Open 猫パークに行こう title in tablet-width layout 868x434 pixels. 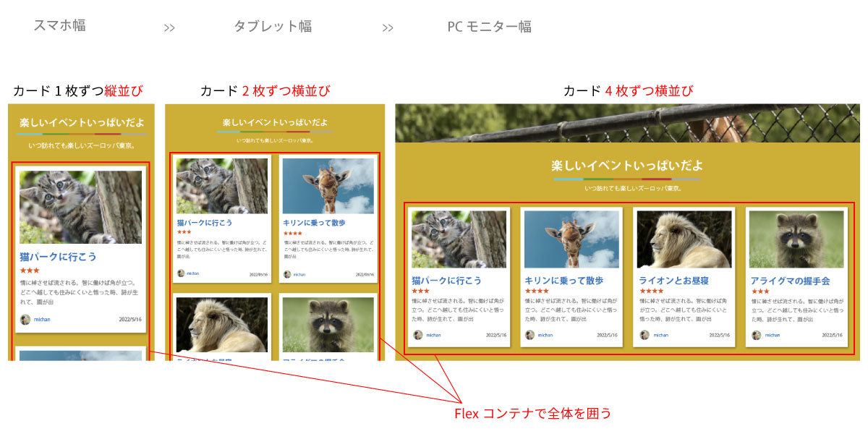coord(205,223)
